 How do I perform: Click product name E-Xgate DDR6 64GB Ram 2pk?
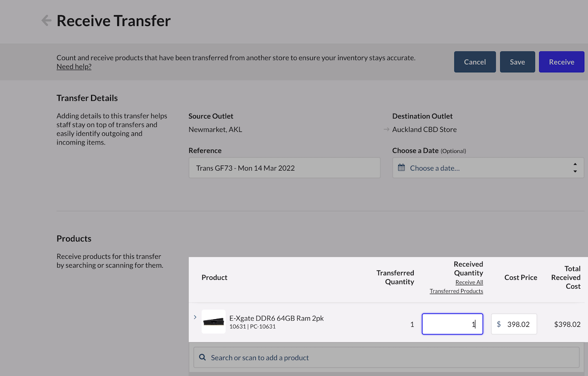276,318
